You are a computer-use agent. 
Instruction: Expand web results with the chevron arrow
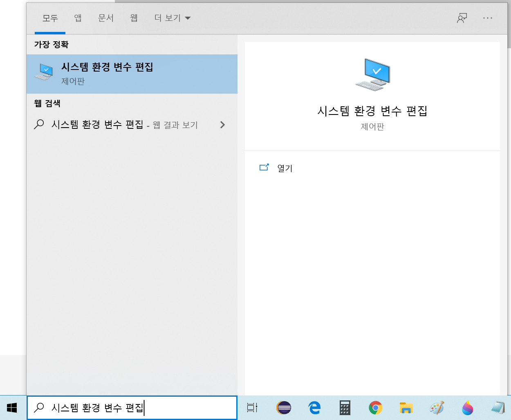pyautogui.click(x=222, y=125)
